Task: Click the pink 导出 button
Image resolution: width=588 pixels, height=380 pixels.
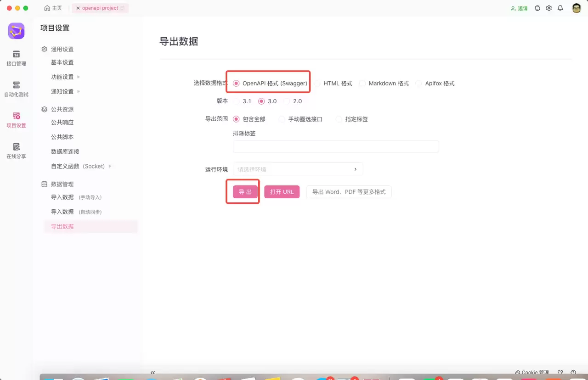Action: 245,192
